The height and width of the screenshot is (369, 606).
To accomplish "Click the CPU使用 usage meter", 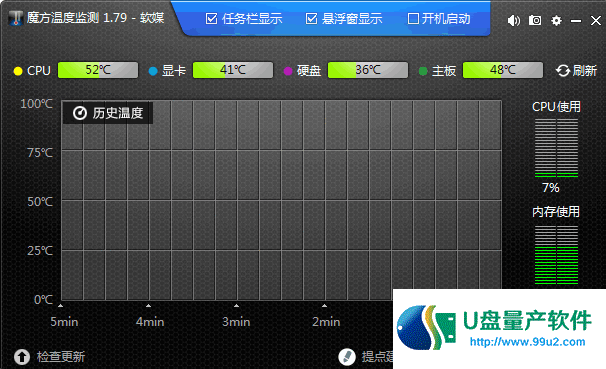I will point(557,148).
